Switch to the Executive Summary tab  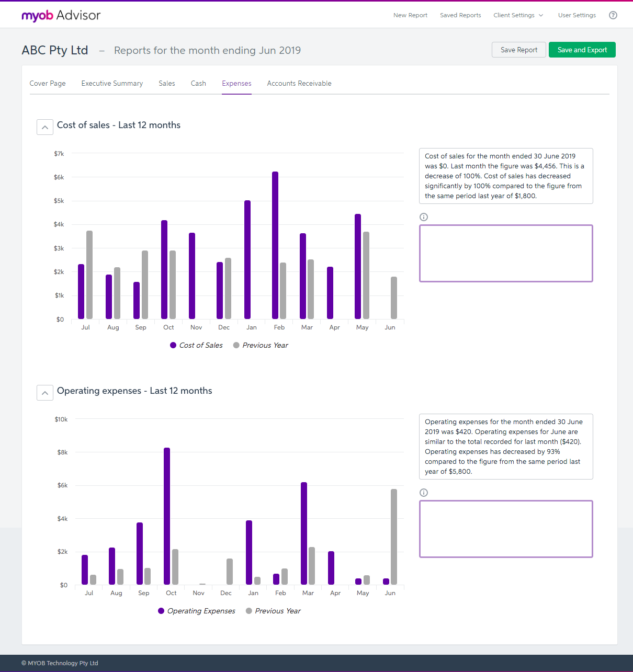click(x=112, y=83)
